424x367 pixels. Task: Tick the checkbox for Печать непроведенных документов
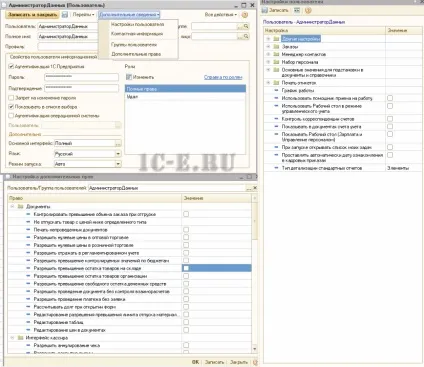click(186, 230)
